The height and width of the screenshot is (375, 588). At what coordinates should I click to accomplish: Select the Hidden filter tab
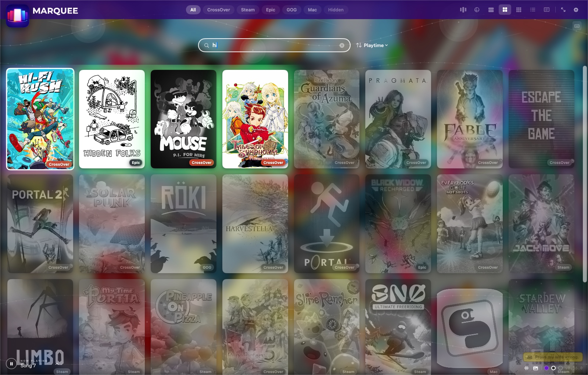(x=336, y=10)
